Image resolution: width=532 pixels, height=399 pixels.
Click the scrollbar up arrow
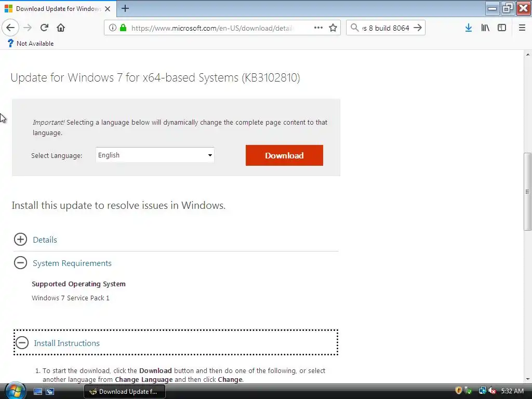pyautogui.click(x=528, y=54)
